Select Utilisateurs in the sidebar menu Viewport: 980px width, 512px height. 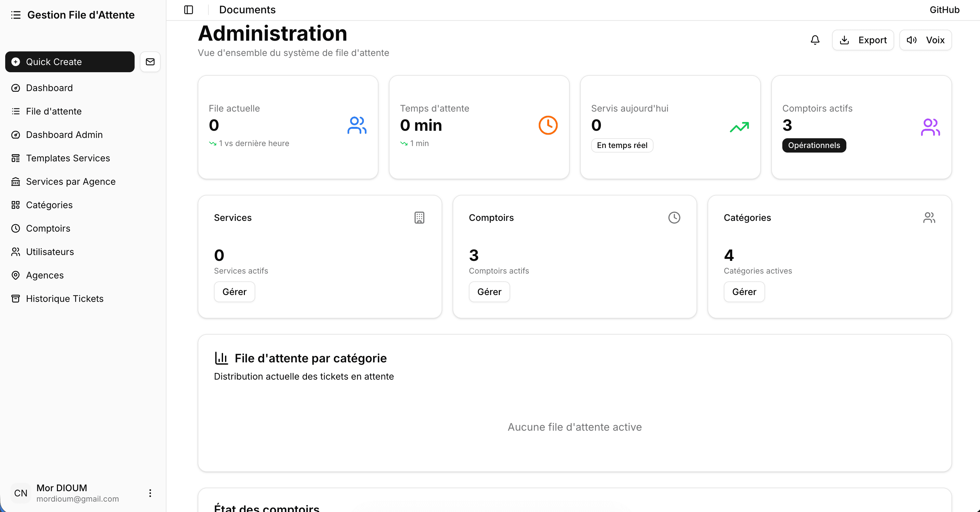[x=50, y=252]
